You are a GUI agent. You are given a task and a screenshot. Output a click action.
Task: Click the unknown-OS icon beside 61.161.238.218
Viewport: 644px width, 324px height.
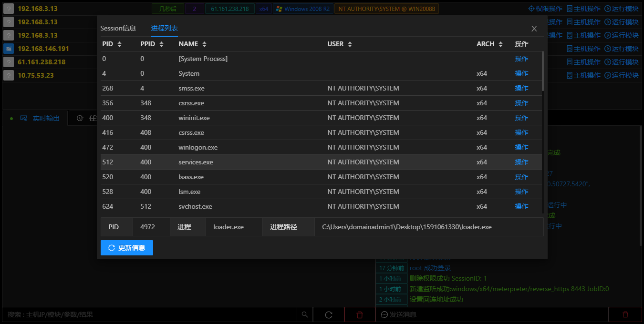pyautogui.click(x=8, y=62)
